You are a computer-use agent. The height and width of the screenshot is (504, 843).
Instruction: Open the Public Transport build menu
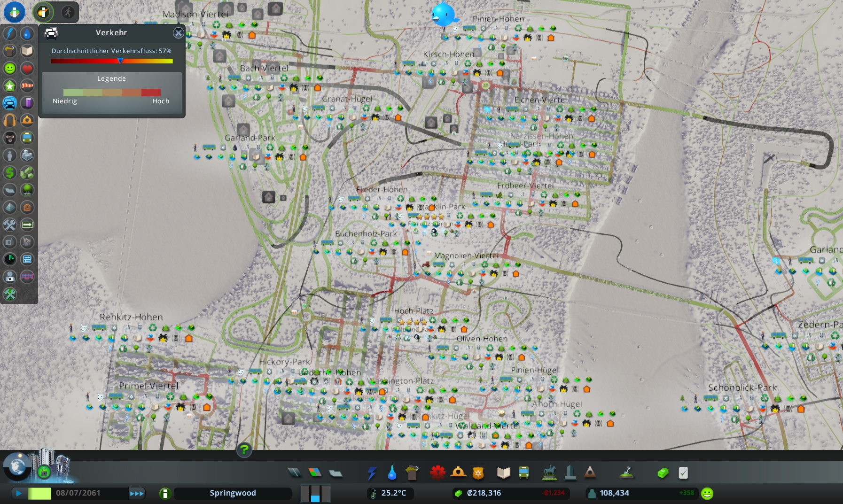tap(523, 473)
